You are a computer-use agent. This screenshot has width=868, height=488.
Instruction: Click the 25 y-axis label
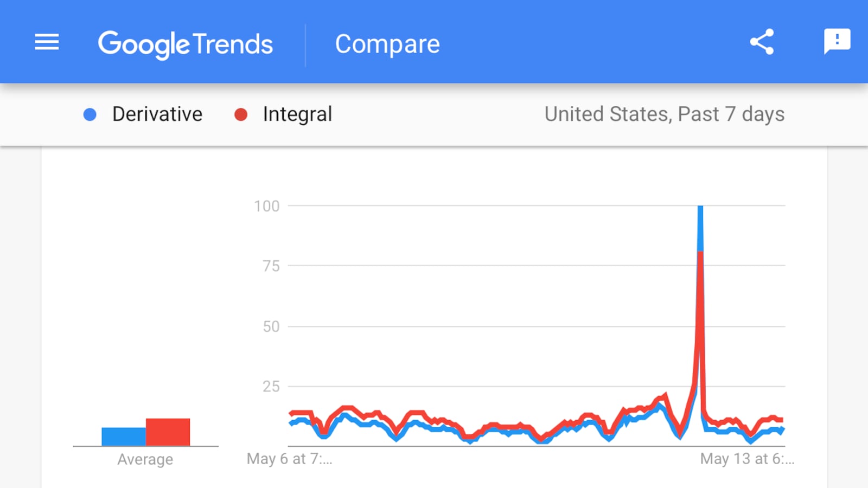point(271,387)
